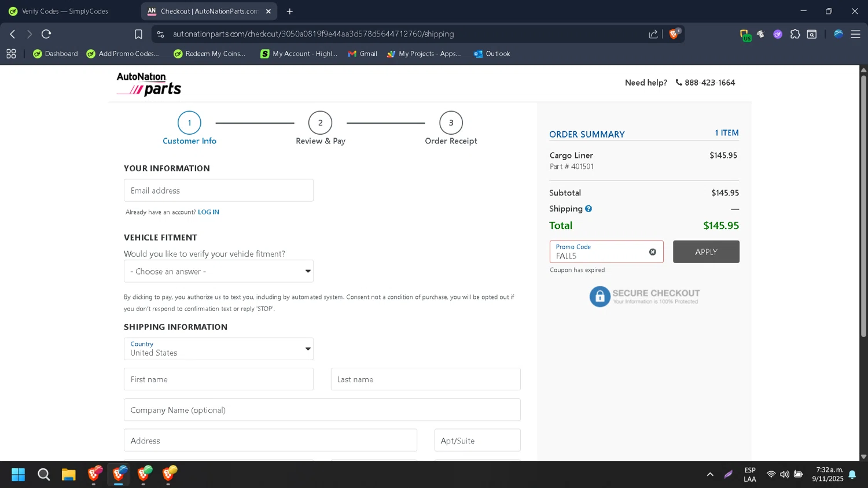
Task: Open the sidebar panel icon in toolbar
Action: point(812,34)
